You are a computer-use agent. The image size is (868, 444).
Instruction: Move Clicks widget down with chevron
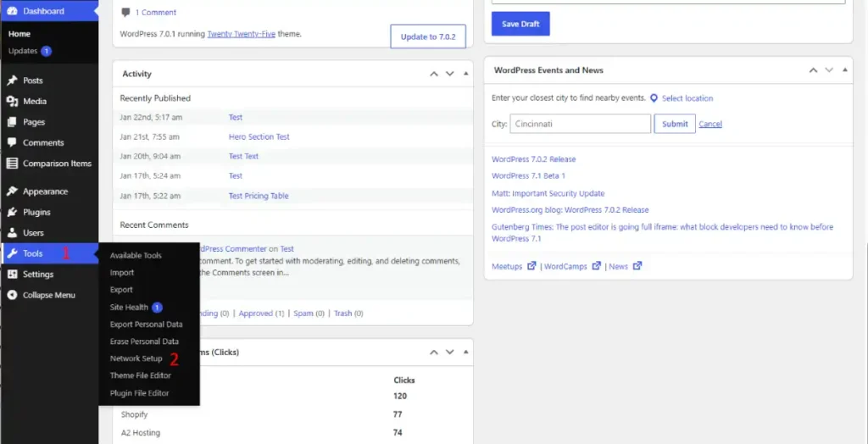click(449, 352)
